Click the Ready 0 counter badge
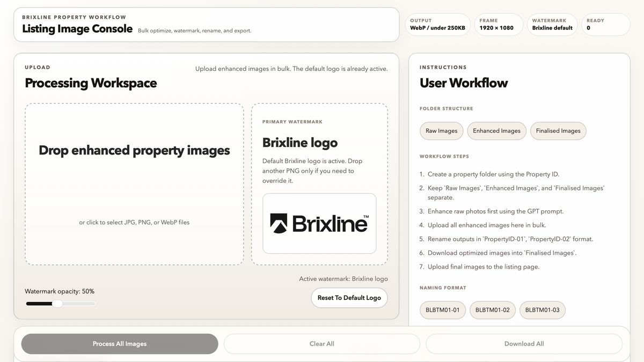 pos(605,25)
